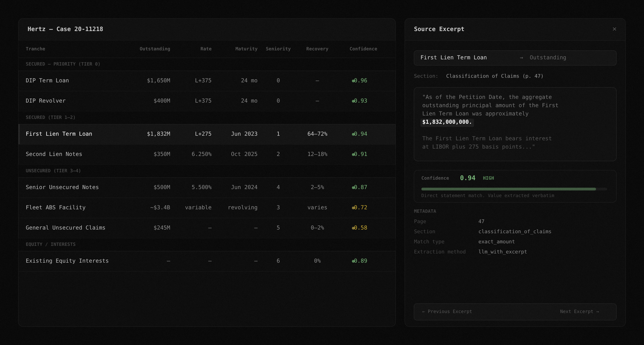Click the 2–5% recovery cell
644x345 pixels.
(x=317, y=187)
